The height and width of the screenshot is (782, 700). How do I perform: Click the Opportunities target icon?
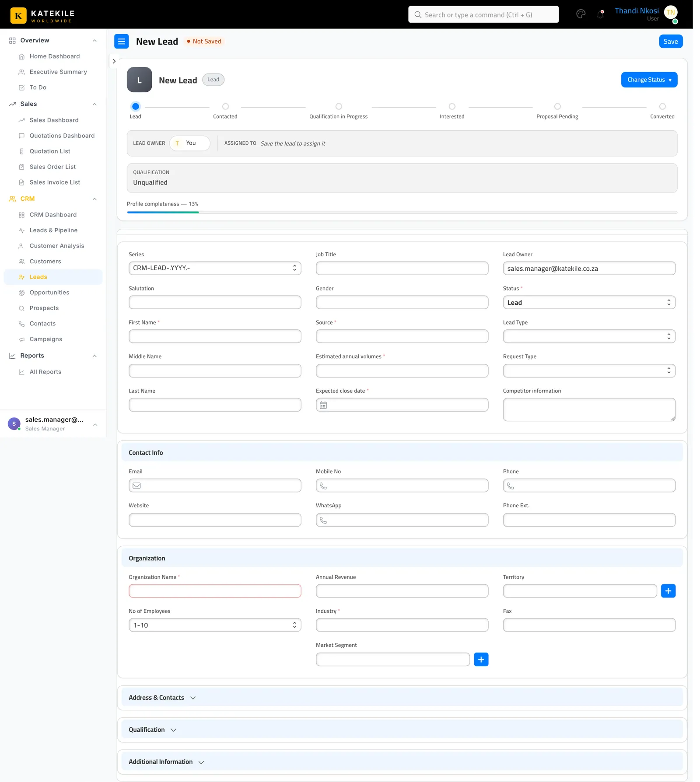pos(21,293)
